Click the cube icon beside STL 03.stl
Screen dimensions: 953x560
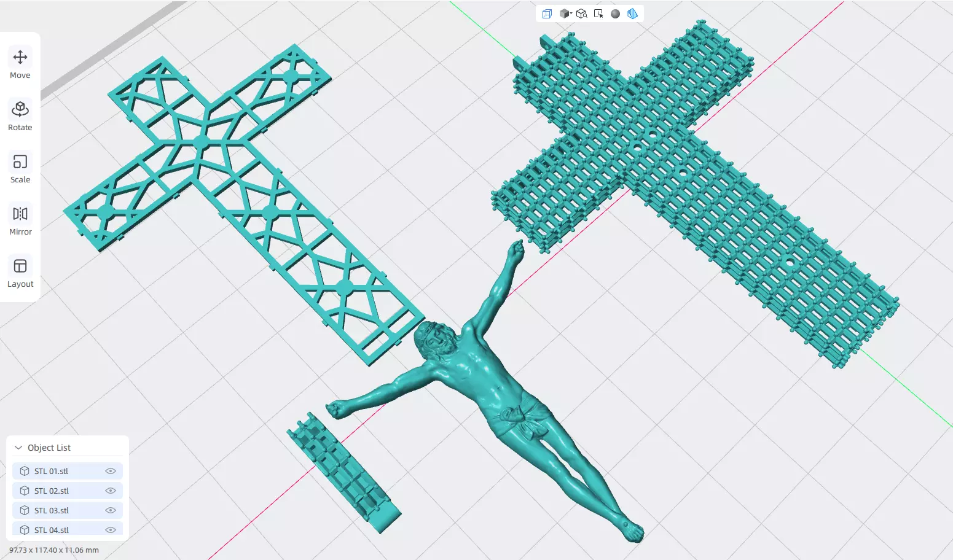25,510
